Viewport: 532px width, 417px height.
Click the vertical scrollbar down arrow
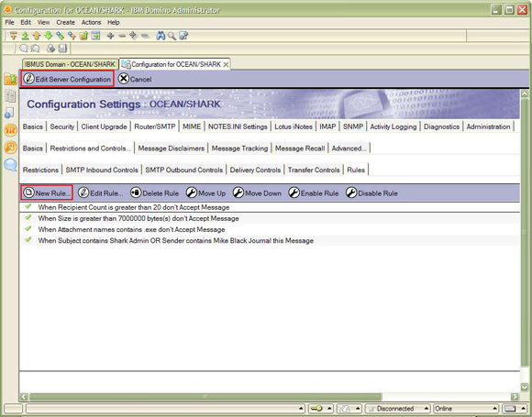(x=524, y=387)
